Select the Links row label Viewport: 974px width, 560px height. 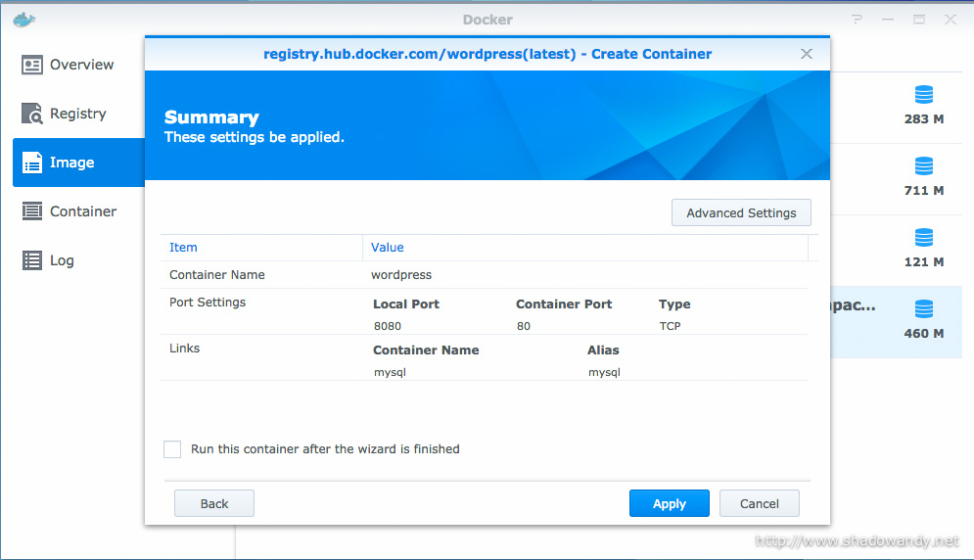184,349
